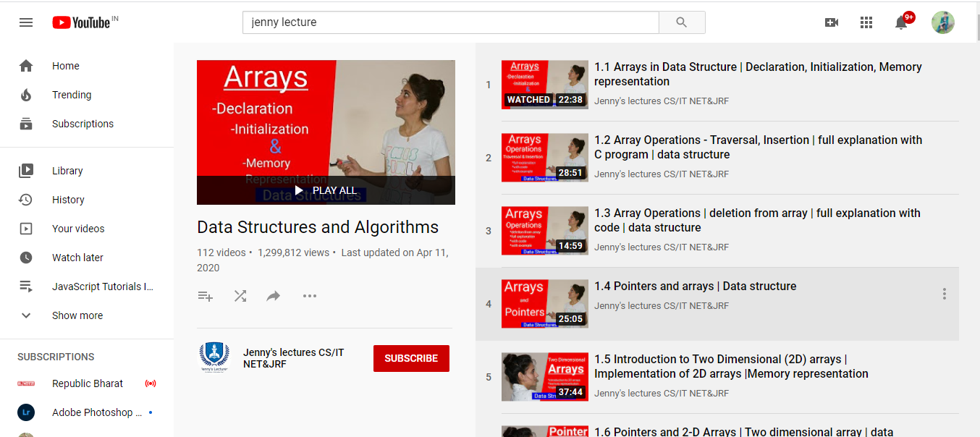The width and height of the screenshot is (980, 437).
Task: Open 1.3 Array Operations deletion thumbnail
Action: coord(545,231)
